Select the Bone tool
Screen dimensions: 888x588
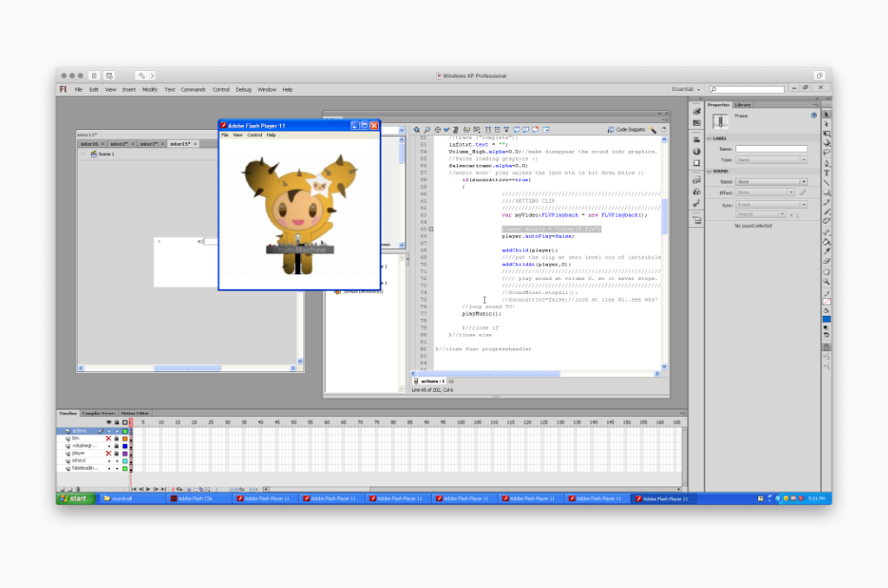tap(826, 232)
